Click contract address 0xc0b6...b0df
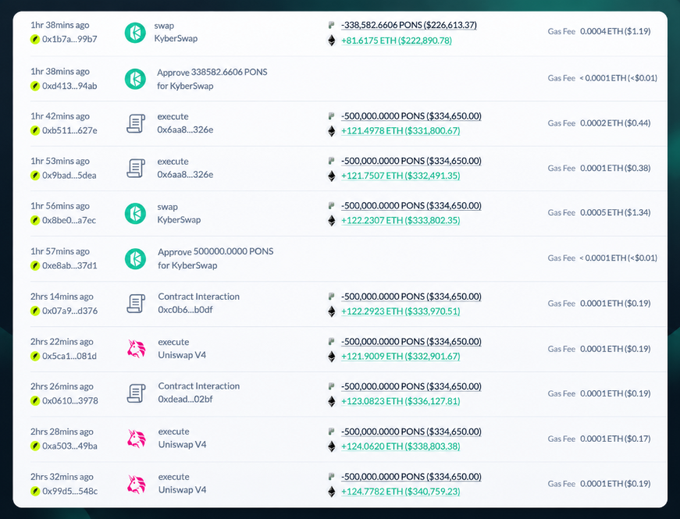The width and height of the screenshot is (680, 519). coord(185,310)
